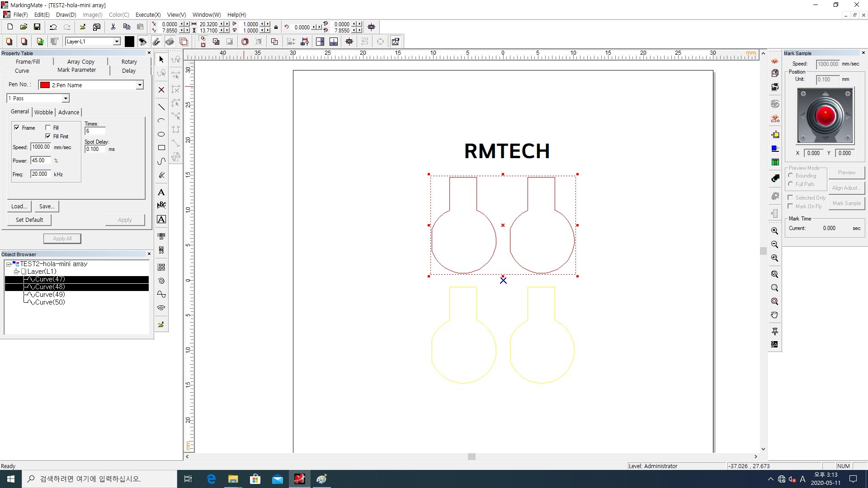868x488 pixels.
Task: Click the Times input field
Action: point(95,131)
